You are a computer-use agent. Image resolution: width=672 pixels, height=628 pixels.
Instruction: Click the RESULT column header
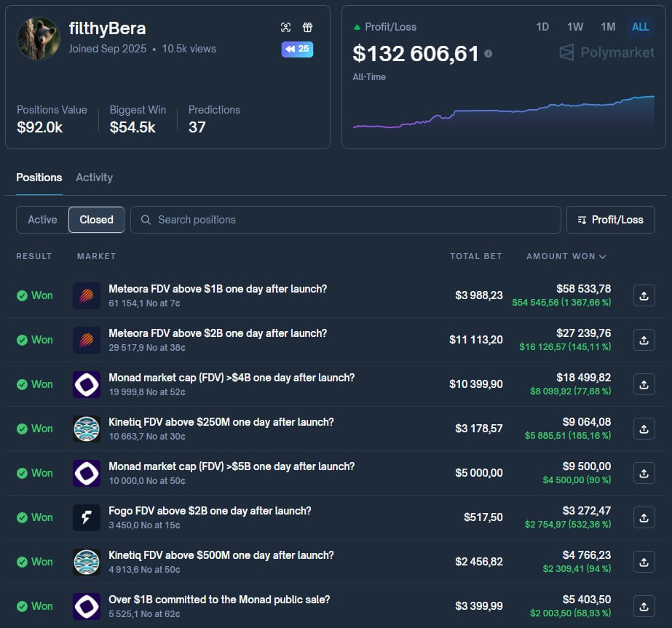34,256
